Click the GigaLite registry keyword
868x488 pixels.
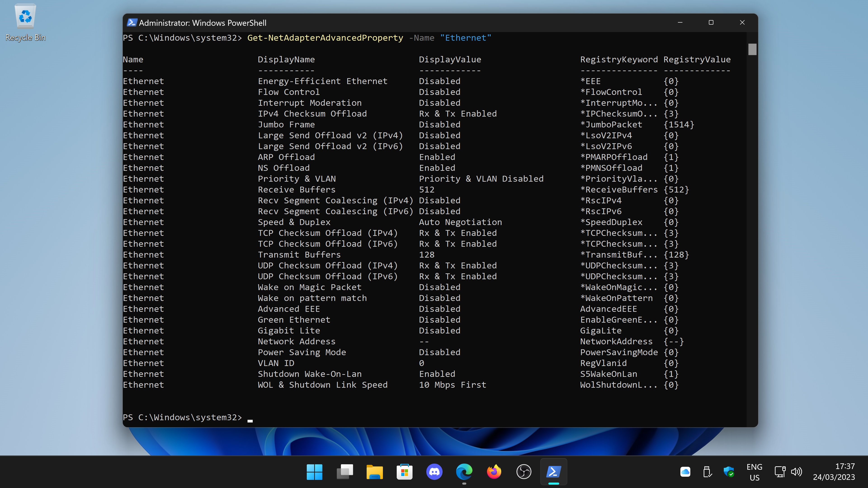click(601, 331)
